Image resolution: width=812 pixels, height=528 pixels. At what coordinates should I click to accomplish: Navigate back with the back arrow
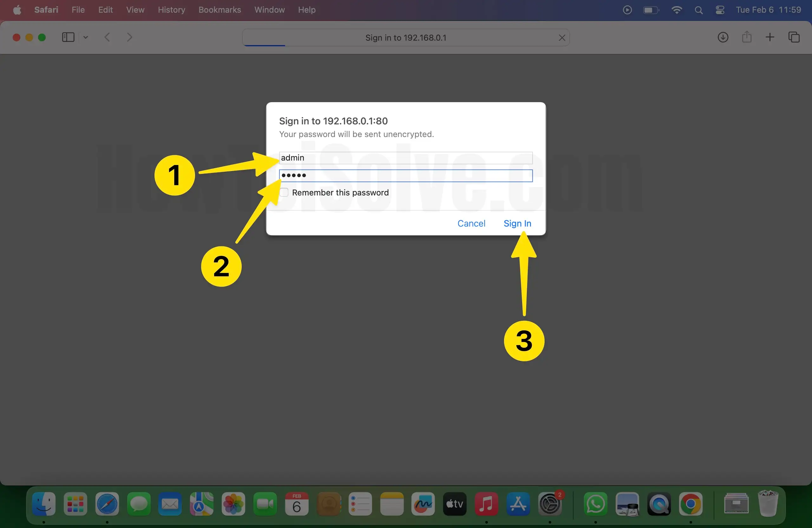tap(107, 37)
